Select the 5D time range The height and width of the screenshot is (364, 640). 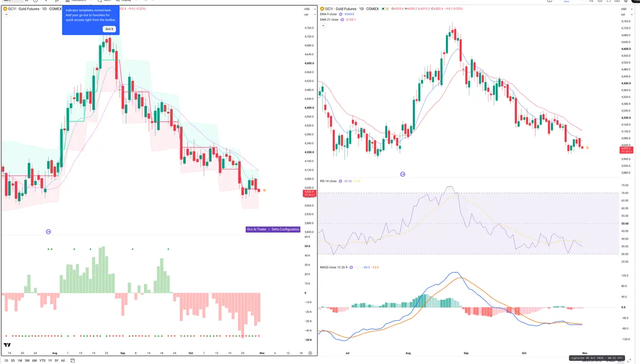click(x=13, y=360)
